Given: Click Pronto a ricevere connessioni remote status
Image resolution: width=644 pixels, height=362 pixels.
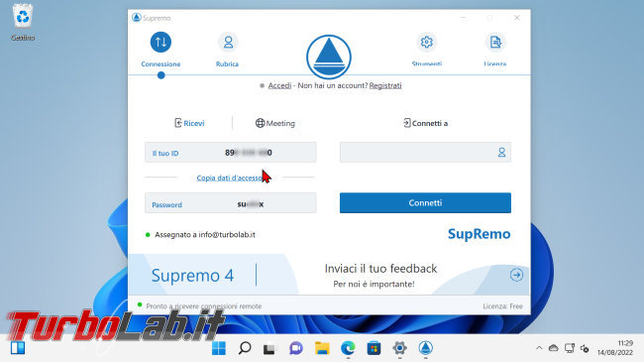Looking at the screenshot, I should 204,306.
